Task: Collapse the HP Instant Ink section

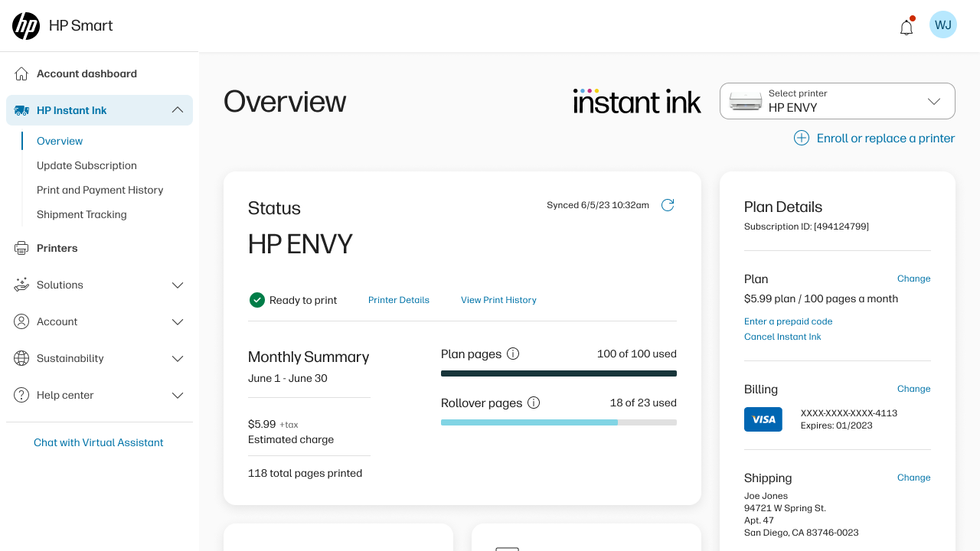Action: (x=178, y=110)
